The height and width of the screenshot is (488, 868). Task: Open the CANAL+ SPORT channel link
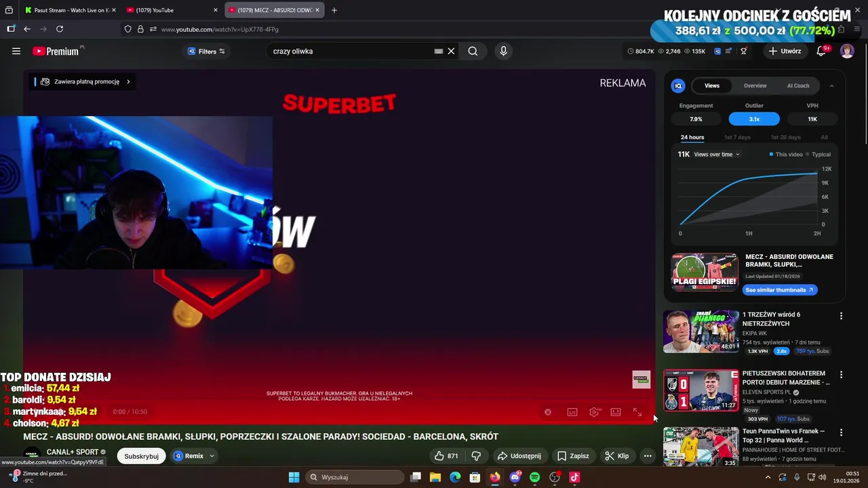tap(73, 452)
